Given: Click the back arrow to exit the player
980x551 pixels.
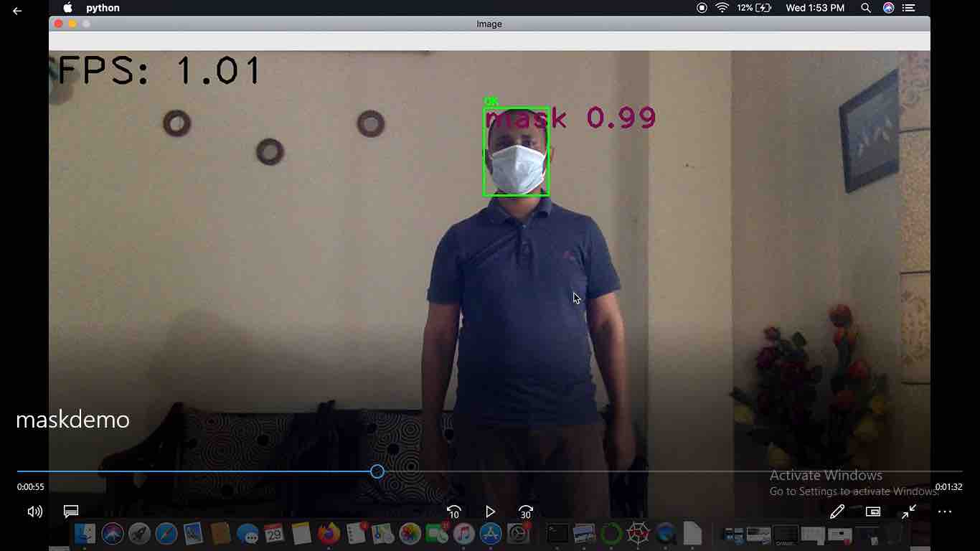Looking at the screenshot, I should (x=17, y=11).
